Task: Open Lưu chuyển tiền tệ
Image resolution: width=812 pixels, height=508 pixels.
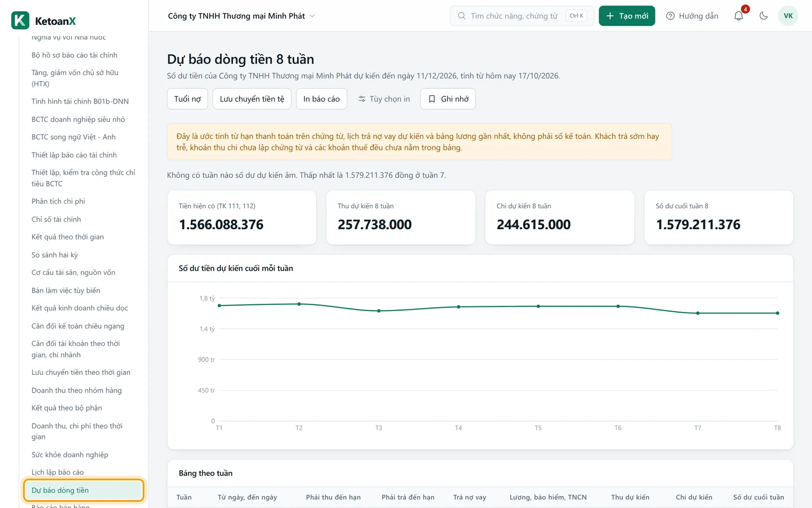Action: pos(252,99)
